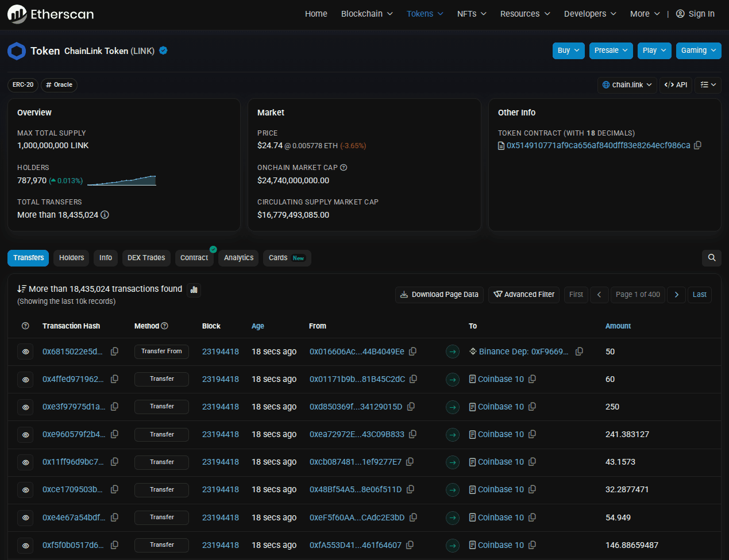Viewport: 729px width, 560px height.
Task: Open the list options dropdown button
Action: (x=708, y=84)
